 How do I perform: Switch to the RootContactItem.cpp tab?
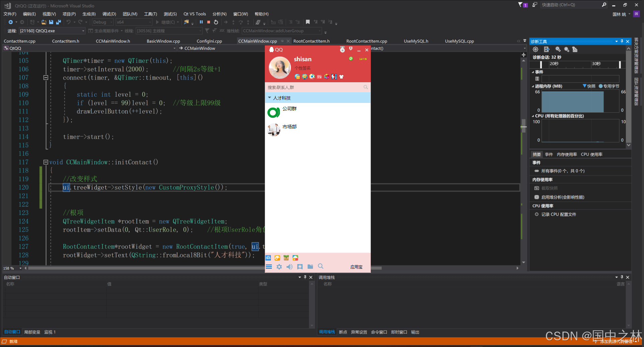point(366,41)
